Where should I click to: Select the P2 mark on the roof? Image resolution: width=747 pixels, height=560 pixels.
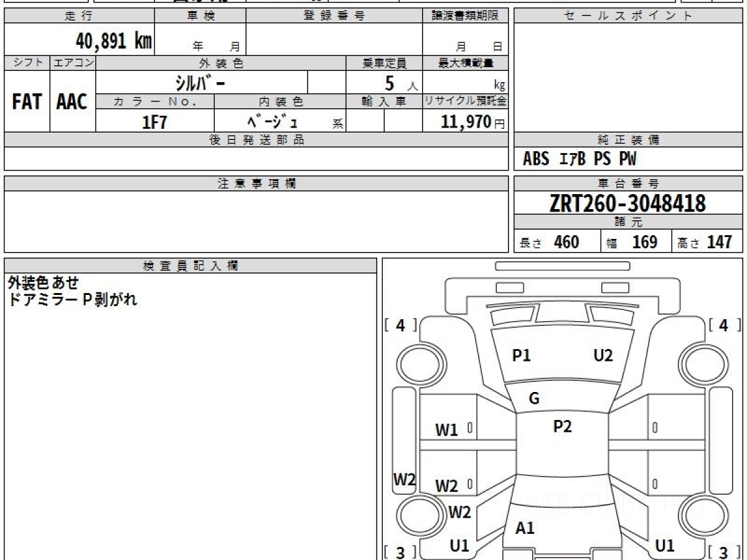[562, 427]
